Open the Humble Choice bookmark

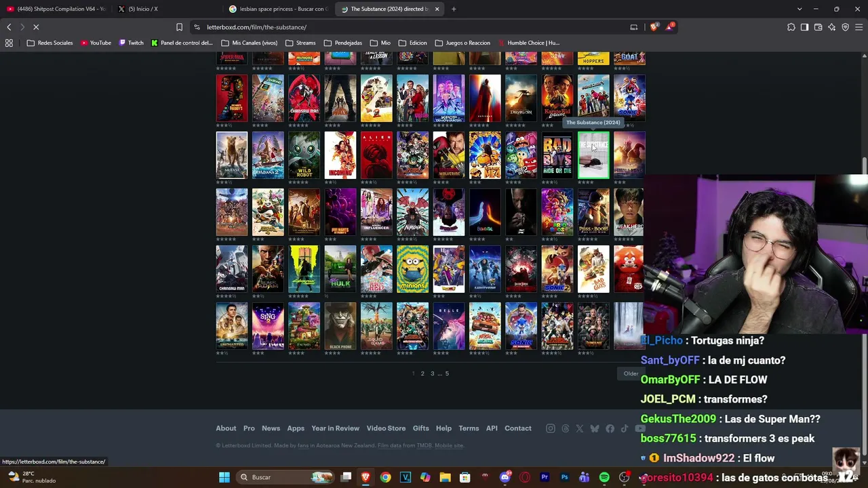point(528,43)
